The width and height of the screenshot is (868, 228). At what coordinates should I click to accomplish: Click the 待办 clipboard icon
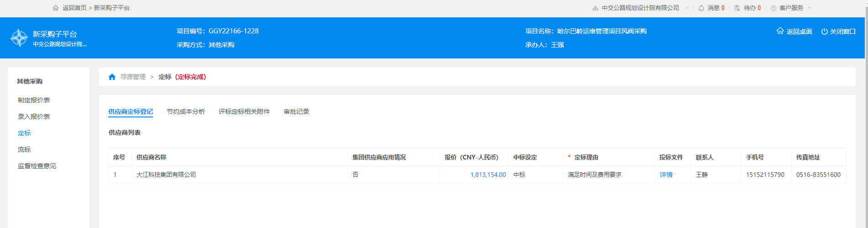tap(737, 8)
